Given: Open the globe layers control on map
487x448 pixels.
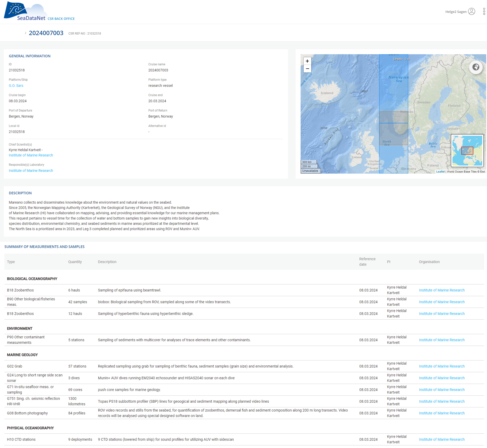Looking at the screenshot, I should click(x=476, y=67).
